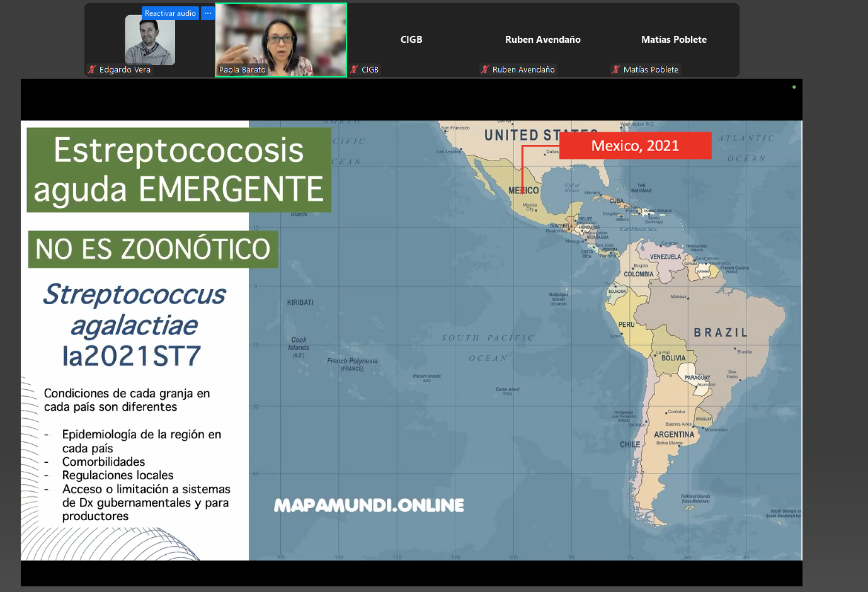Click the Reactivar audio button
Image resolution: width=868 pixels, height=592 pixels.
[170, 13]
